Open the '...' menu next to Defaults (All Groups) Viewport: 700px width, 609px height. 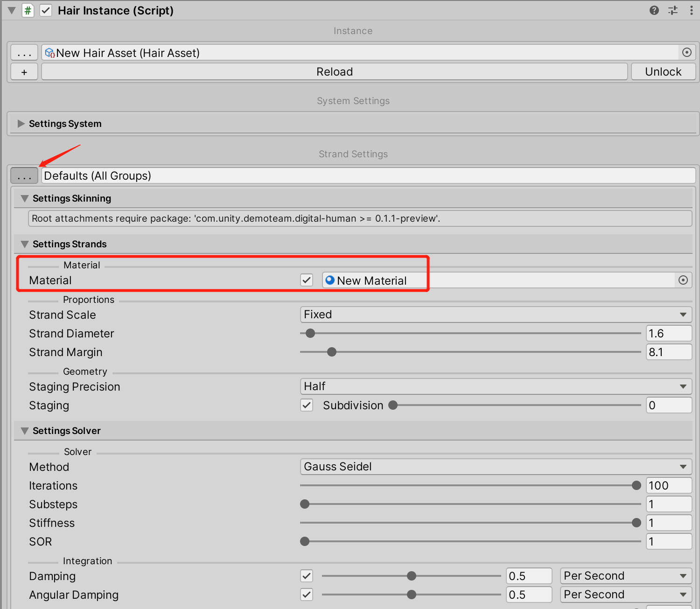(x=24, y=175)
